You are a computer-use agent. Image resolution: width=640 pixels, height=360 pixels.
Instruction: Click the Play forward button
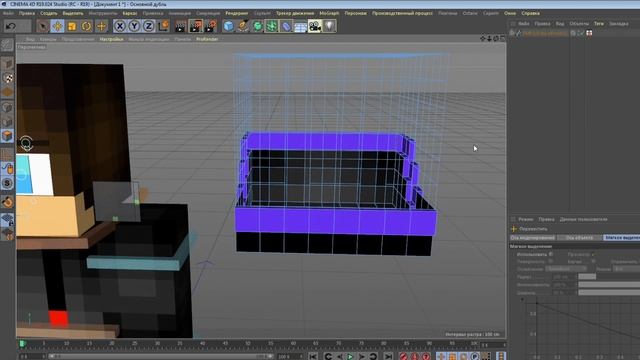[350, 356]
